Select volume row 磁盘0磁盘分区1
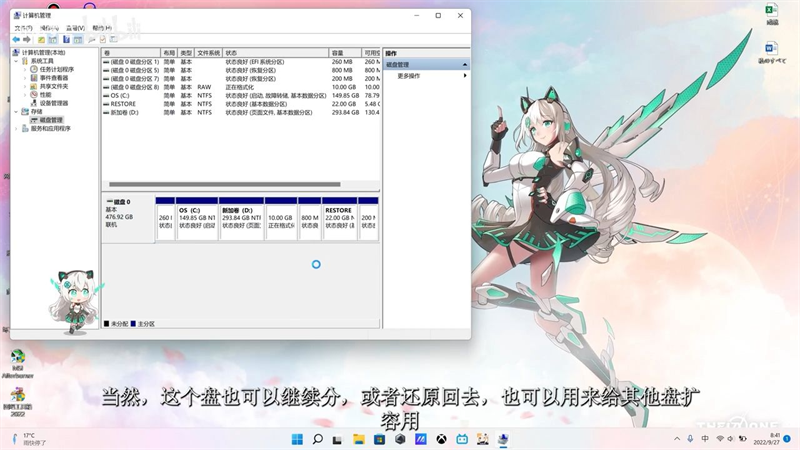 point(241,62)
